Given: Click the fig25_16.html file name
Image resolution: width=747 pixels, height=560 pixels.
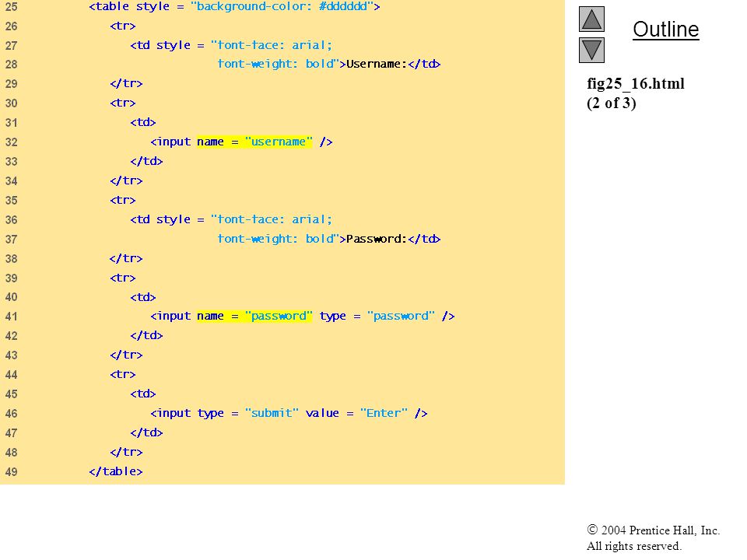Looking at the screenshot, I should click(636, 83).
